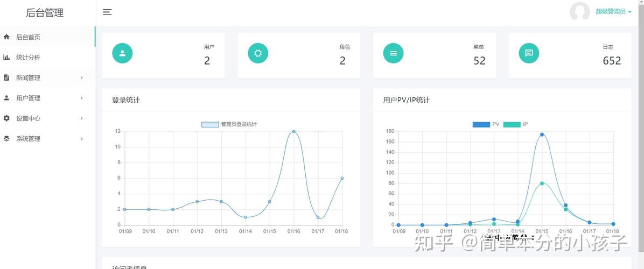Select the 用户管理 menu item

click(x=47, y=98)
